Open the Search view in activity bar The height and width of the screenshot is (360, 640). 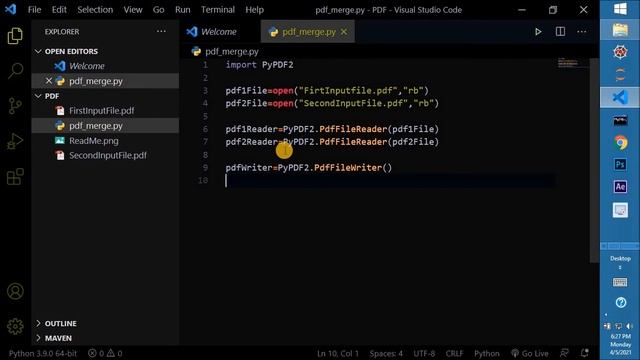[x=15, y=71]
